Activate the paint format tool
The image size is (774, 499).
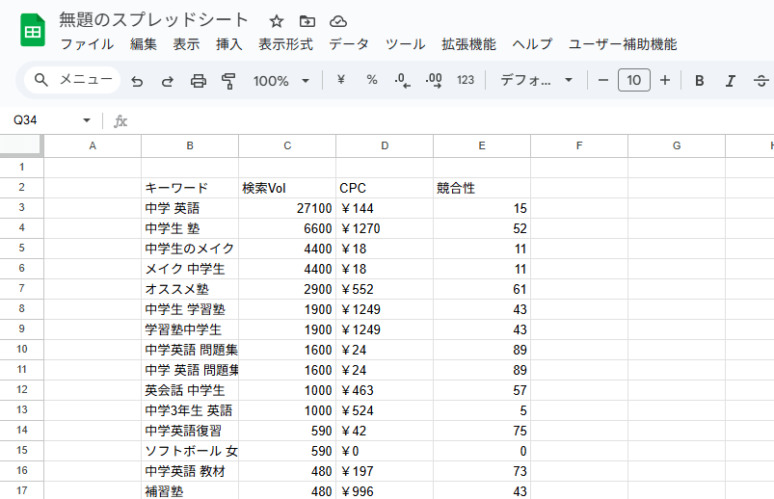(x=228, y=80)
